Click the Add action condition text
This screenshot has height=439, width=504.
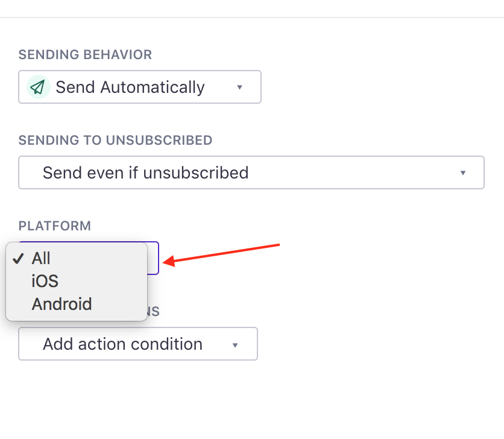click(x=123, y=344)
